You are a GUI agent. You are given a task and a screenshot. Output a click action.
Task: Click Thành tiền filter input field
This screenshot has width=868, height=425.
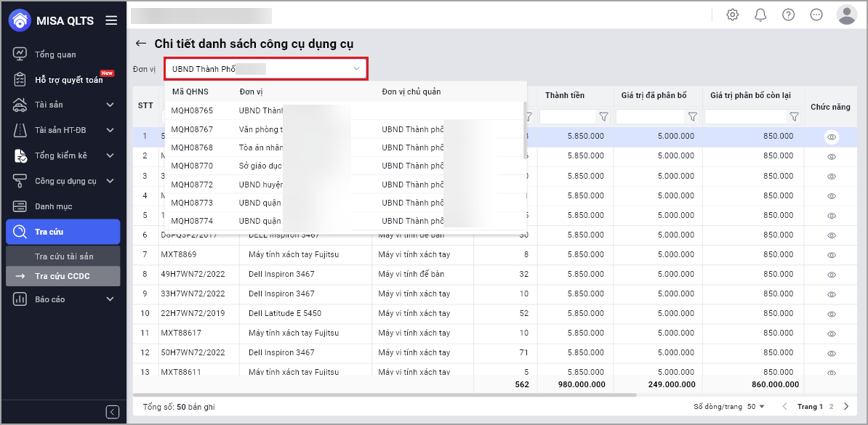[568, 117]
